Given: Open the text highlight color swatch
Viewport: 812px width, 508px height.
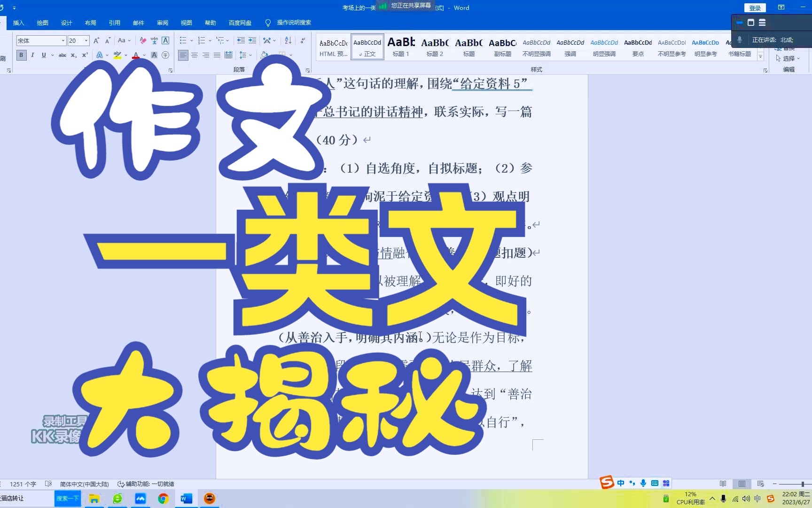Looking at the screenshot, I should tap(117, 55).
